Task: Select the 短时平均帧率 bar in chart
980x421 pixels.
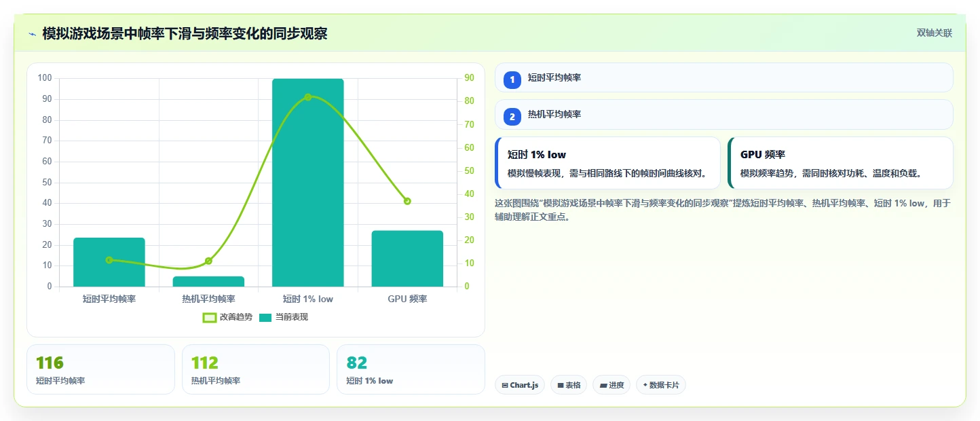Action: [x=109, y=262]
